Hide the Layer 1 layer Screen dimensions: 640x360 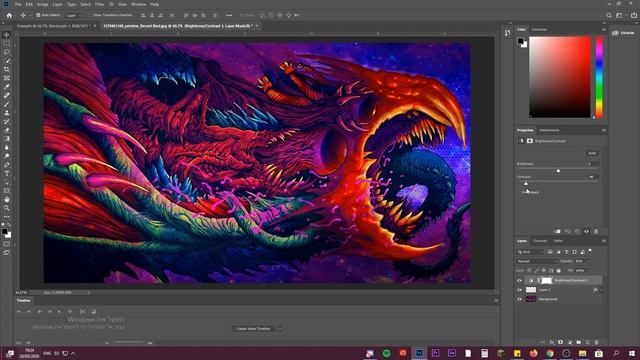[520, 290]
